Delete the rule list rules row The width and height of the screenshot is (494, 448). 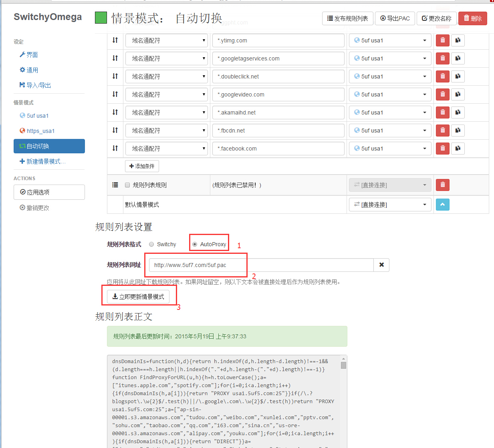click(x=442, y=185)
